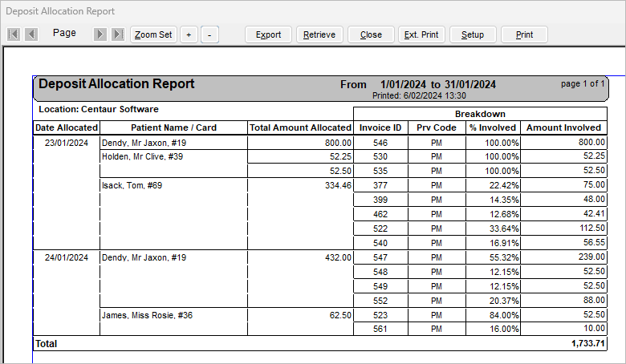
Task: Select patient Isack, Tom, #69
Action: 132,185
